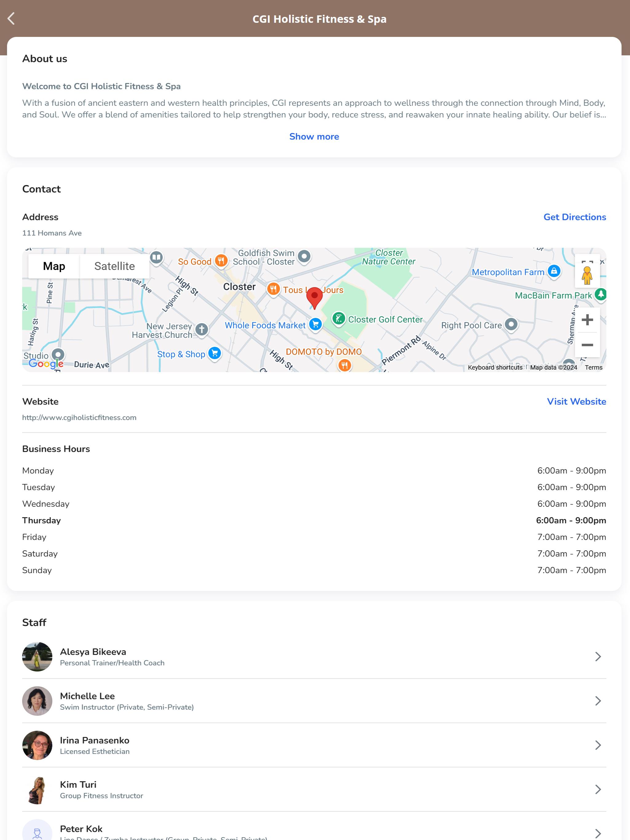630x840 pixels.
Task: Click the Closter town label on map
Action: 239,287
